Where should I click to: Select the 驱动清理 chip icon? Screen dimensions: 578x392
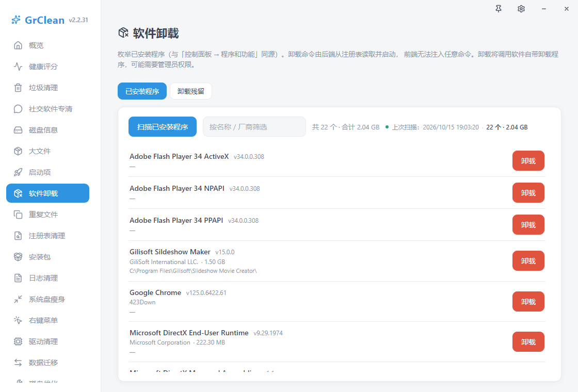click(x=18, y=341)
